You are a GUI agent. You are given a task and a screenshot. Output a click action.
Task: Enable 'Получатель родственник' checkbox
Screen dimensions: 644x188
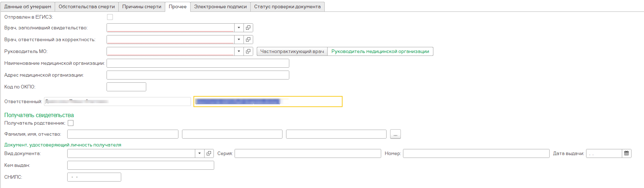tap(71, 123)
